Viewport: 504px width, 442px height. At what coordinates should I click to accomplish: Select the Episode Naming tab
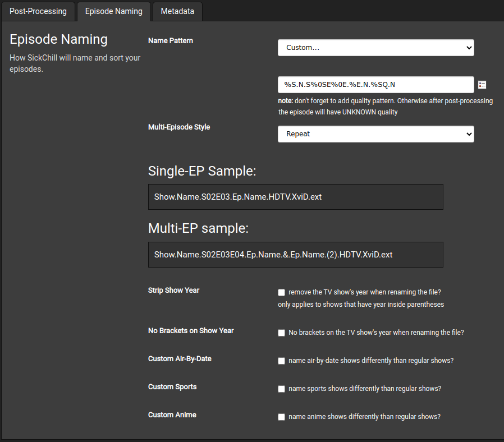(x=113, y=11)
